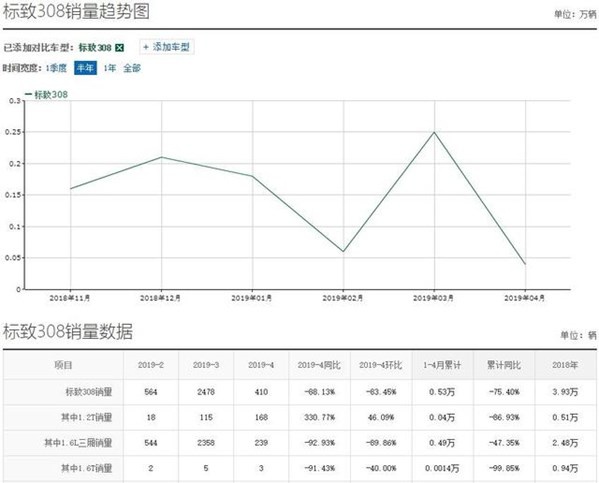Click the 项目 column header
The image size is (599, 483).
click(63, 365)
